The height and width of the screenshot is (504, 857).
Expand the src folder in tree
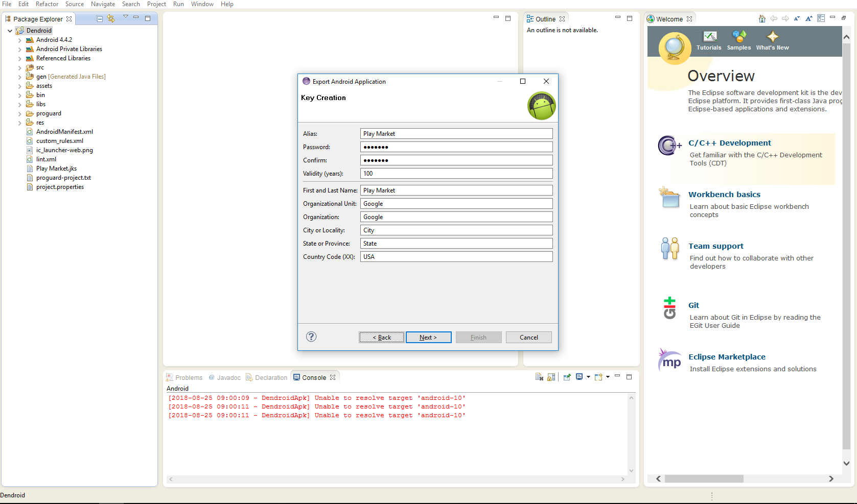point(20,68)
